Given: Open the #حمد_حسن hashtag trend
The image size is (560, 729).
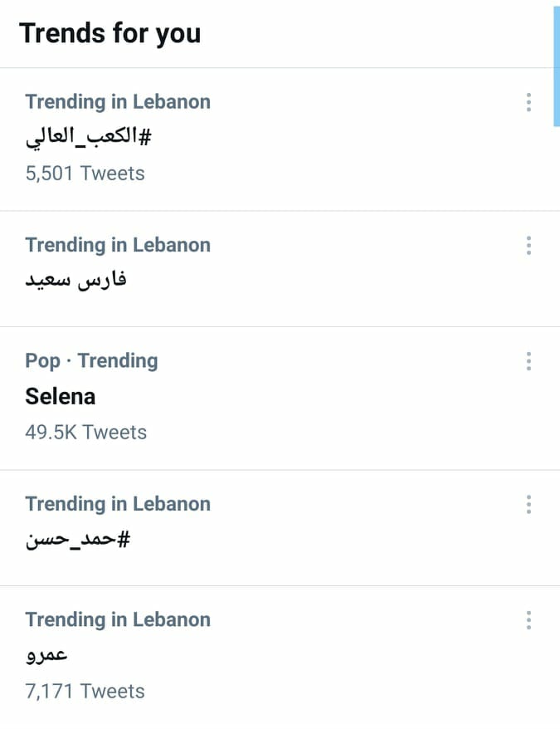Looking at the screenshot, I should point(78,540).
